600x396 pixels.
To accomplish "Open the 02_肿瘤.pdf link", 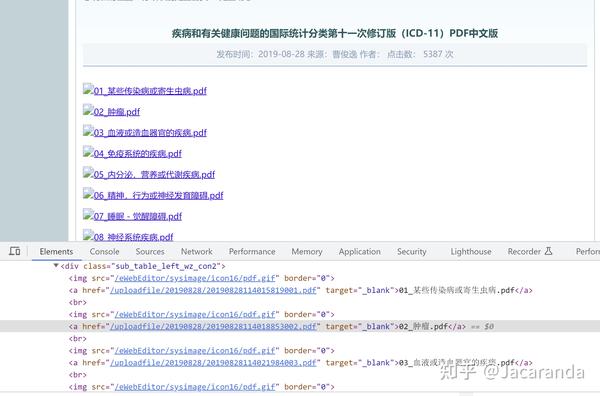I will point(117,112).
